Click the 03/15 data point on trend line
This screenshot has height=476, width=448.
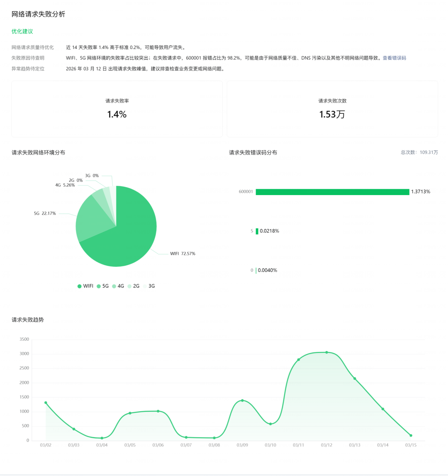pos(411,435)
